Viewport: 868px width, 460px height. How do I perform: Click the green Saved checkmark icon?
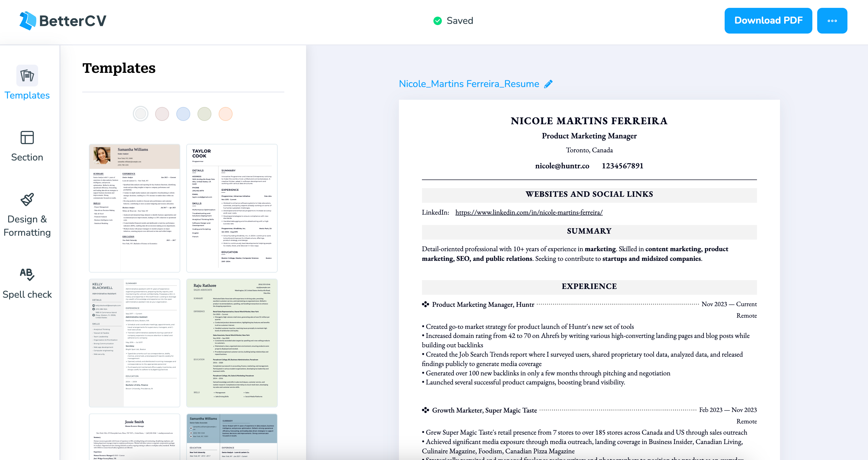coord(437,21)
